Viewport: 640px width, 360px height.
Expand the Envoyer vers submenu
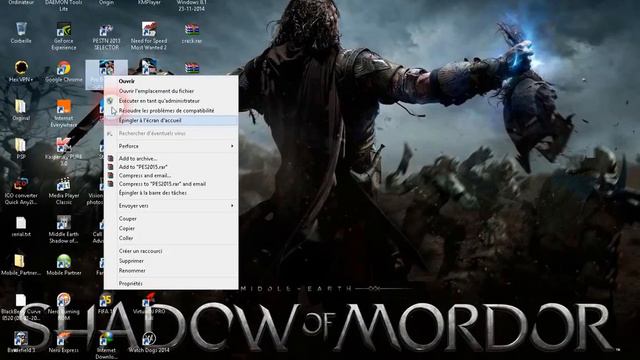pyautogui.click(x=171, y=206)
